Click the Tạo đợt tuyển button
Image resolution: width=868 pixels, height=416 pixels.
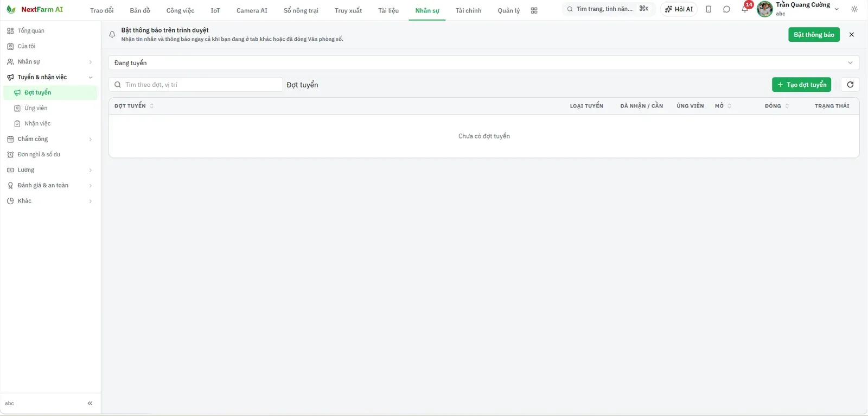pyautogui.click(x=801, y=85)
